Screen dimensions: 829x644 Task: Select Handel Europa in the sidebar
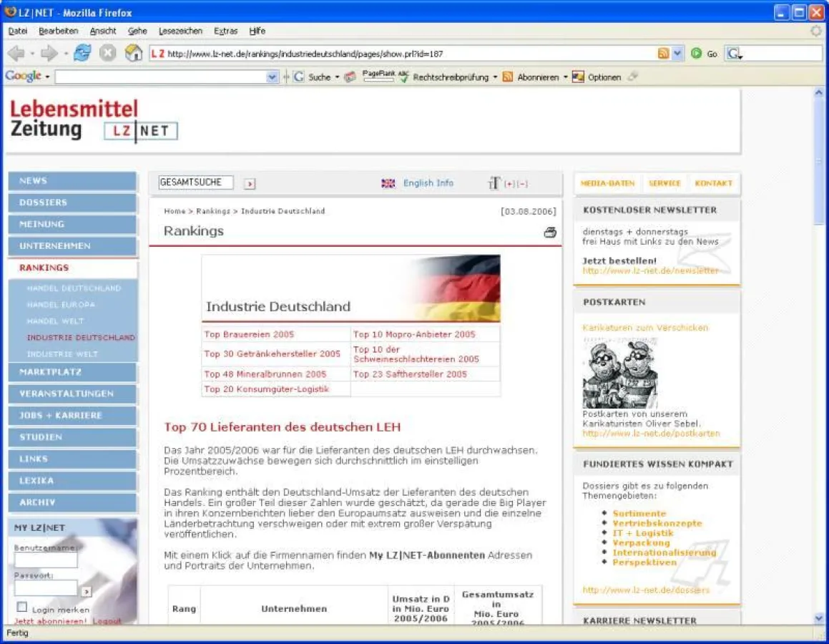coord(61,305)
